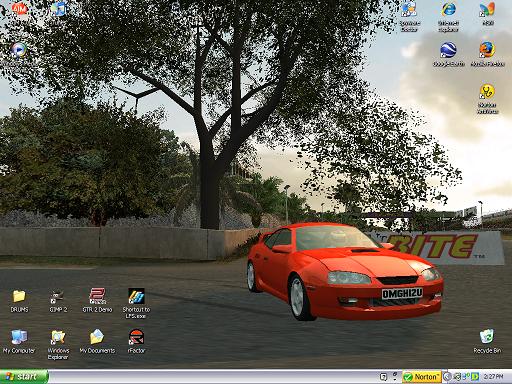
Task: Launch the GTR 2 Demo shortcut
Action: pos(97,300)
